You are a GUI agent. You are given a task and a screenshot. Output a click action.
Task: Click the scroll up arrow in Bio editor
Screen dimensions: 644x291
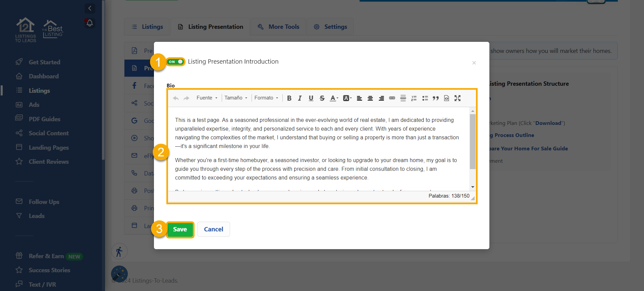click(x=473, y=111)
